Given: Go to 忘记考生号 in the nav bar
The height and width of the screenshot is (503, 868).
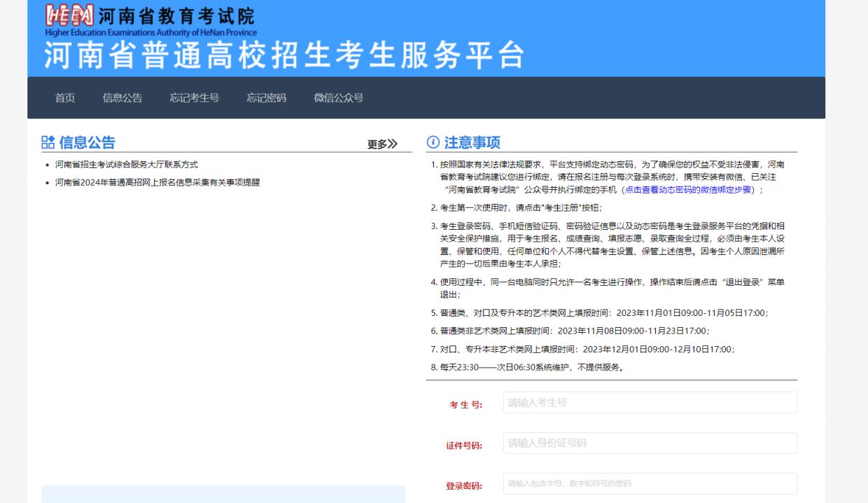Looking at the screenshot, I should pos(195,98).
